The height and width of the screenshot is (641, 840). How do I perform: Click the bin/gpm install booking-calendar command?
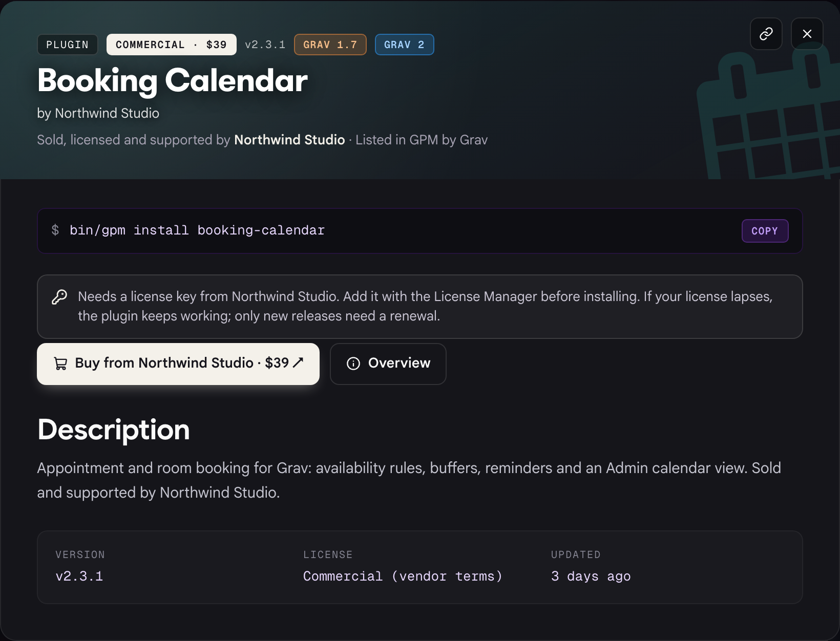197,230
